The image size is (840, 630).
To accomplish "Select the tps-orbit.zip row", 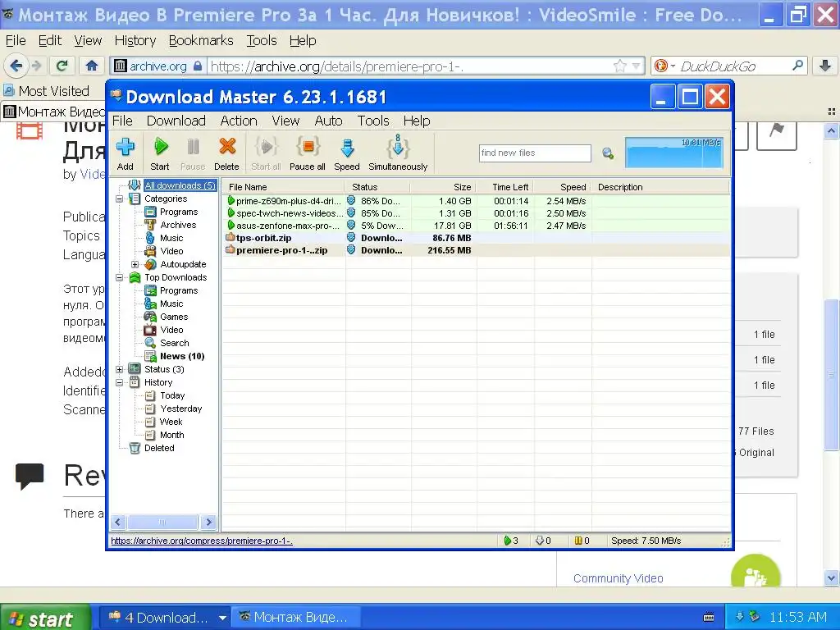I will [x=476, y=238].
